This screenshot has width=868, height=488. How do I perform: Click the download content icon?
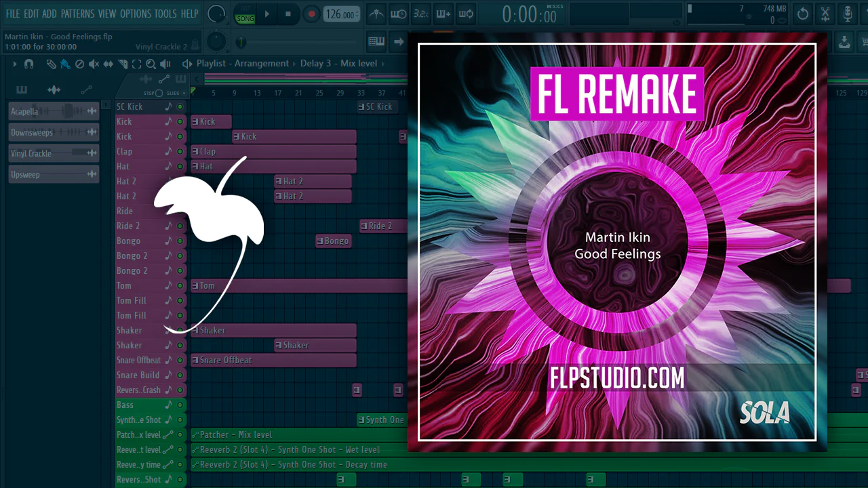[x=844, y=42]
